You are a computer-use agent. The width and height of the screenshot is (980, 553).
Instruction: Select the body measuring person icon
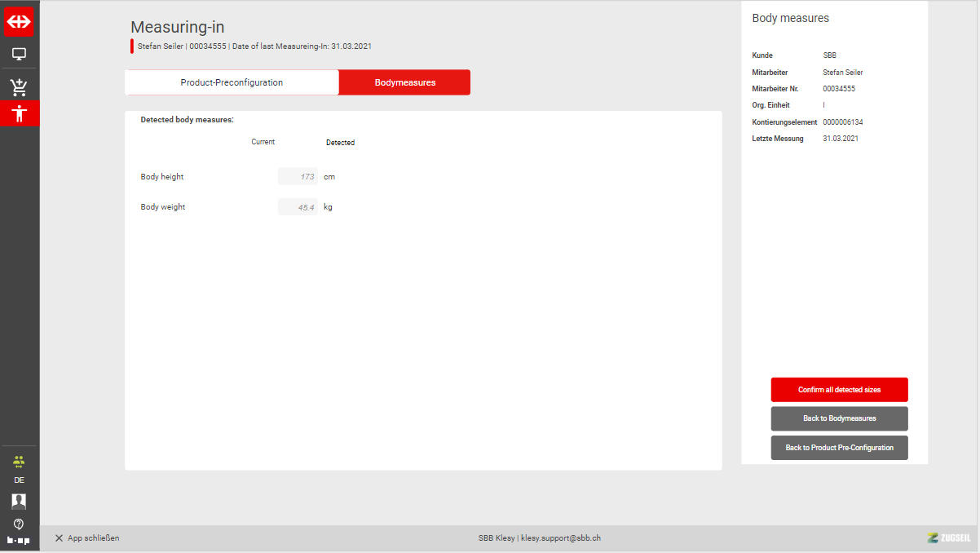[x=20, y=113]
